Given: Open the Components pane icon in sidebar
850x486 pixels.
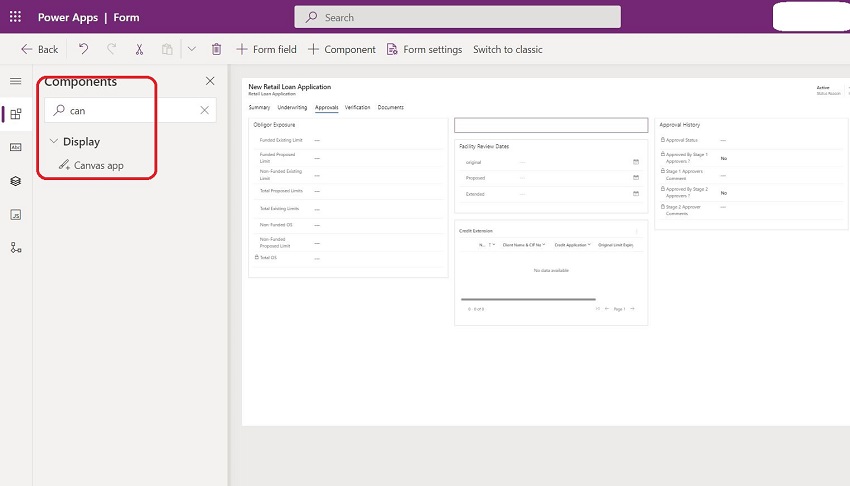Looking at the screenshot, I should pyautogui.click(x=15, y=114).
